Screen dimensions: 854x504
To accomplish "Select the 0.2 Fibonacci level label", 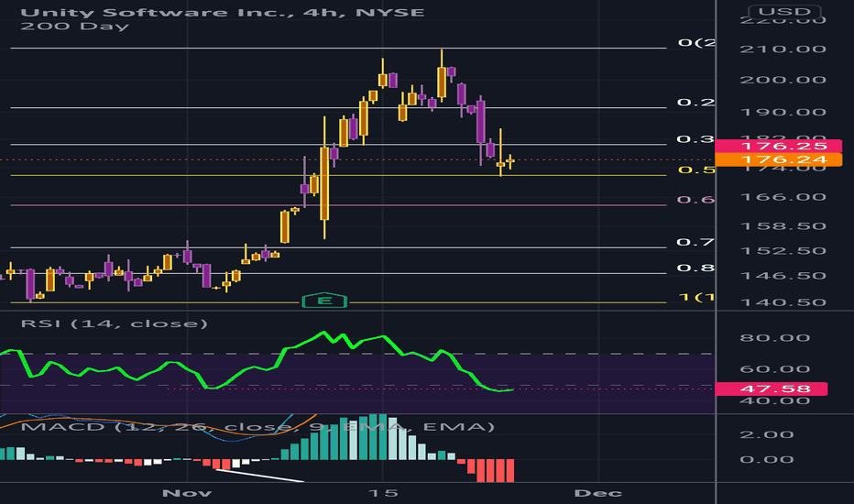I will [695, 103].
